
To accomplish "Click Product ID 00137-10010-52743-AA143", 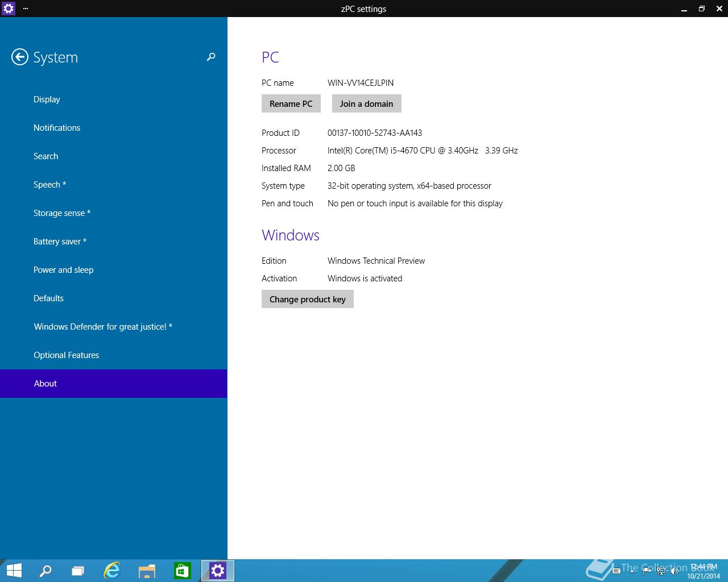I will pos(375,133).
